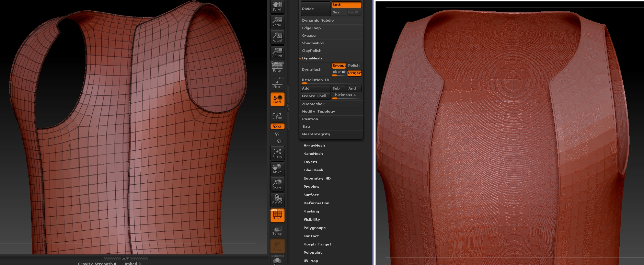Viewport: 644px width, 265px height.
Task: Click the Create Shell button
Action: tap(315, 96)
